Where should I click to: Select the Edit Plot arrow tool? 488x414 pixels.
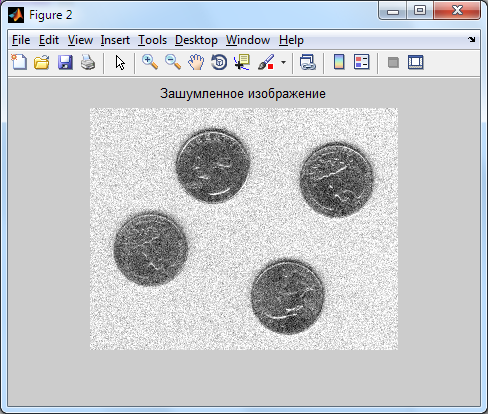click(x=120, y=62)
